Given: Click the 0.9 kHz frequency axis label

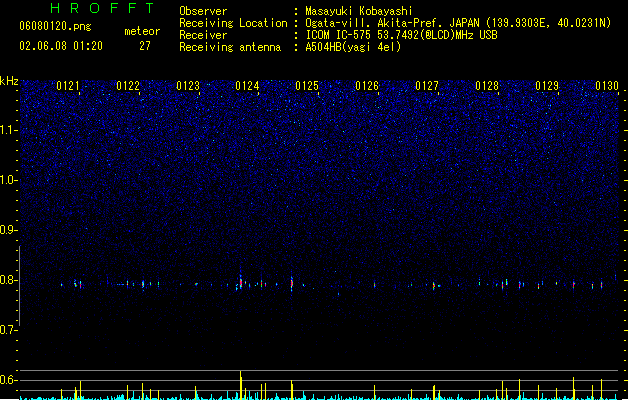Looking at the screenshot, I should [x=8, y=230].
